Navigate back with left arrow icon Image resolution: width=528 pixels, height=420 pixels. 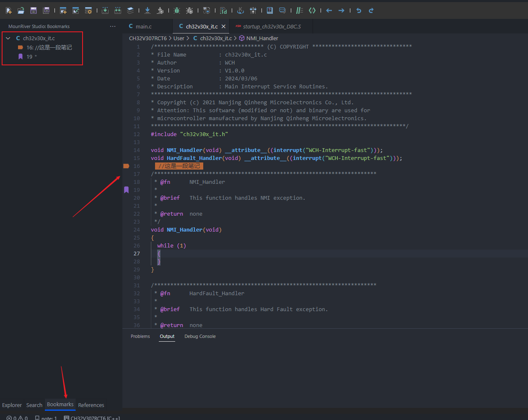(329, 10)
